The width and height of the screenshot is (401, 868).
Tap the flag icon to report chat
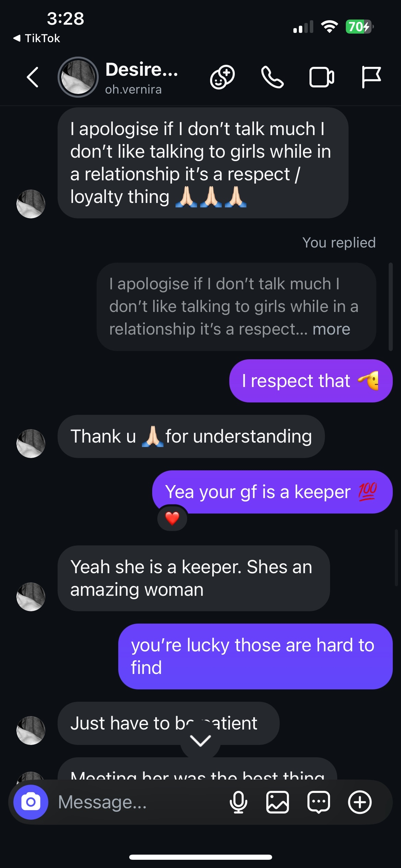[371, 77]
